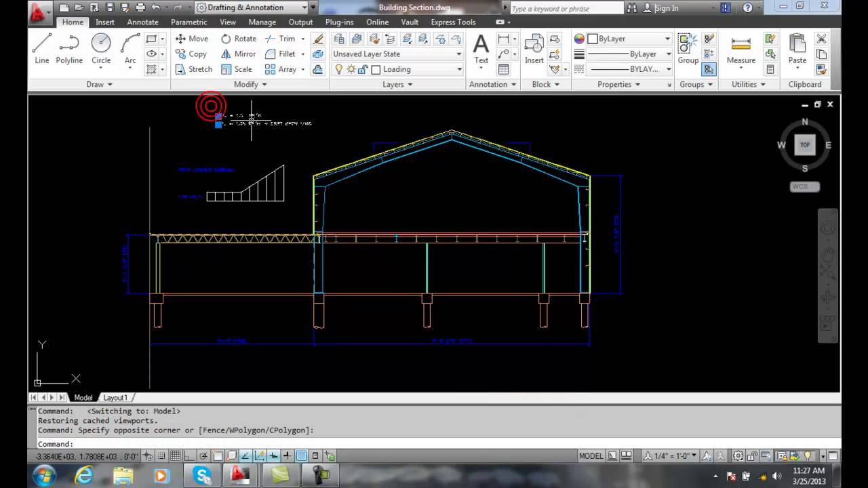Open the ByLayer object color dropdown

pyautogui.click(x=629, y=39)
